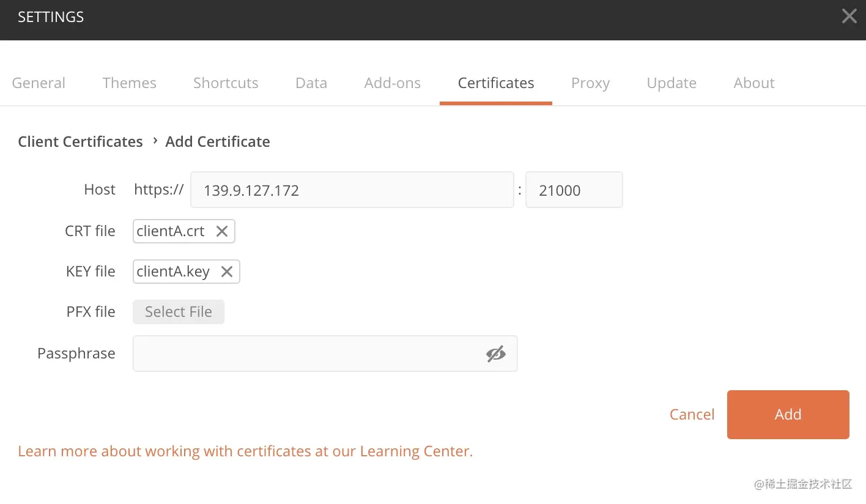Close the Settings dialog
866x504 pixels.
pyautogui.click(x=849, y=17)
